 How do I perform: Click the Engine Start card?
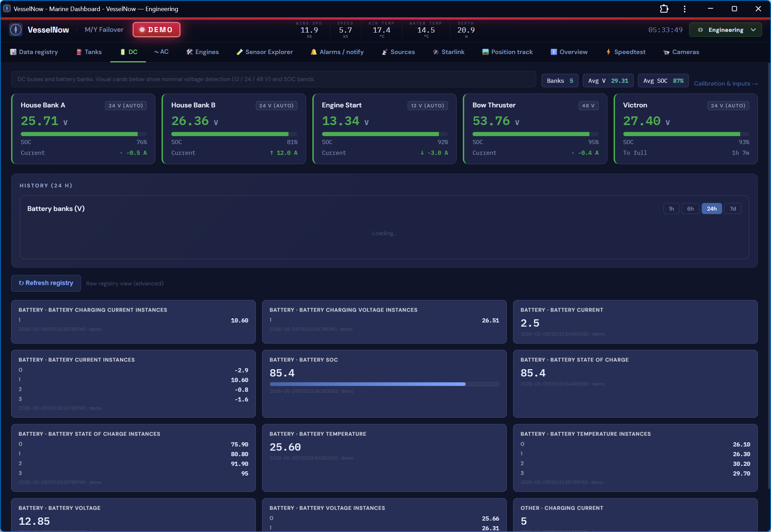384,129
